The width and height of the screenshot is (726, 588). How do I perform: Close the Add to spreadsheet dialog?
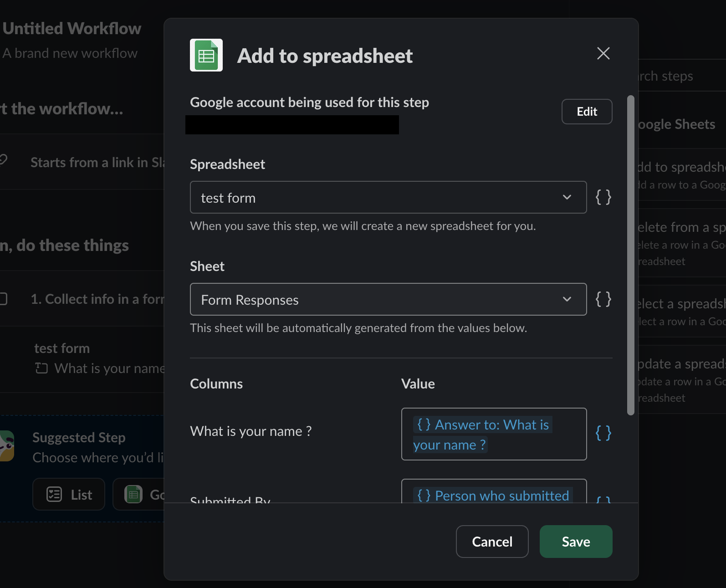click(x=603, y=54)
